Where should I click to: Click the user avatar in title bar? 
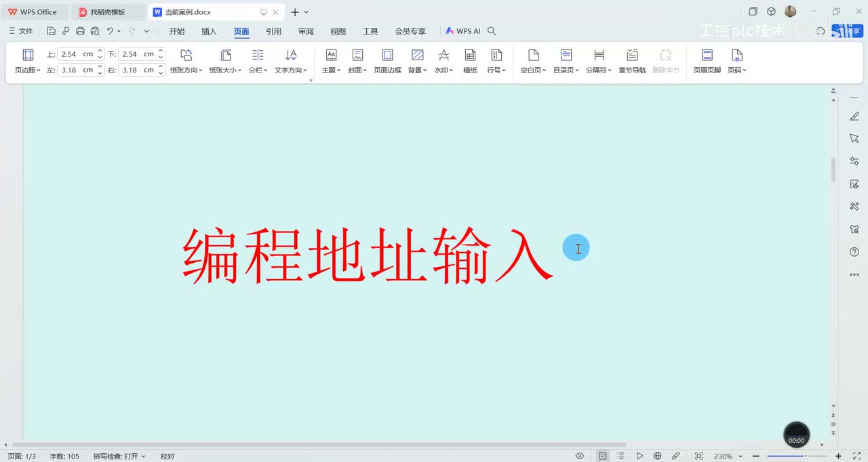[791, 12]
